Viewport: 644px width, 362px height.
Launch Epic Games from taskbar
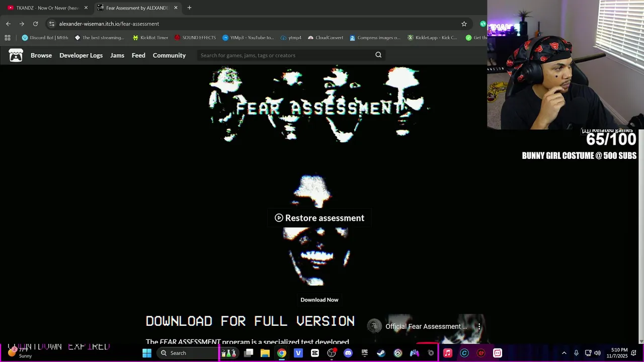365,353
